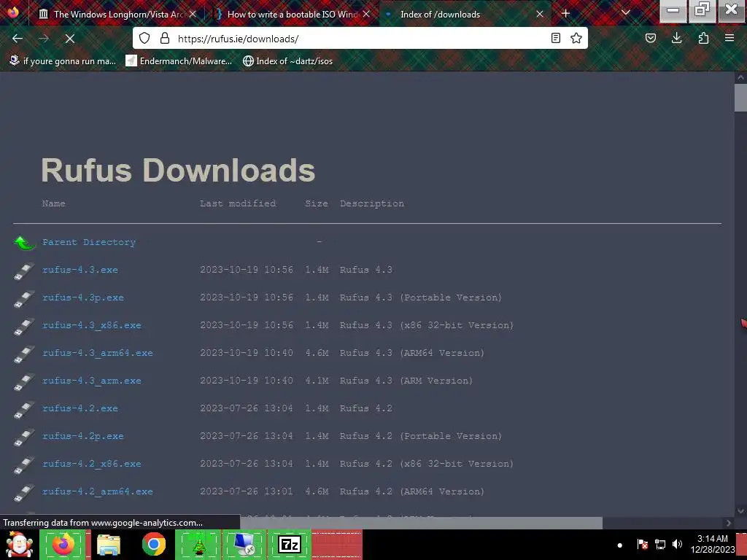The width and height of the screenshot is (747, 560).
Task: Close the Index of /downloads tab
Action: pyautogui.click(x=540, y=15)
